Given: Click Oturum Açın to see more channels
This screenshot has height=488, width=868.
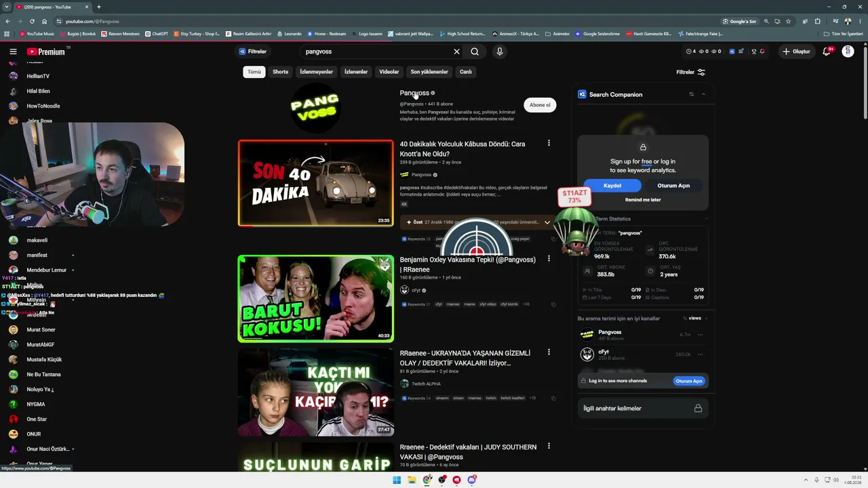Looking at the screenshot, I should click(x=688, y=381).
